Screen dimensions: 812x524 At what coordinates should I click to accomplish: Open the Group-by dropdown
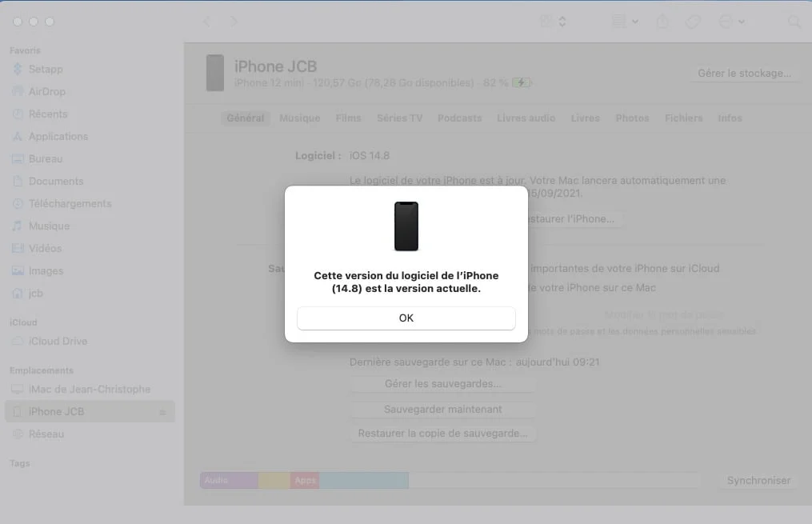pos(625,22)
